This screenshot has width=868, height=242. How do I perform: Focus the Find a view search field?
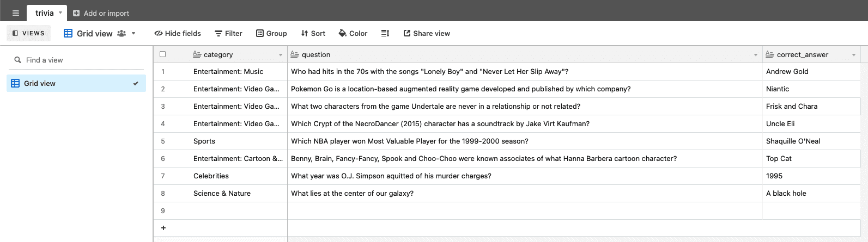pyautogui.click(x=76, y=60)
